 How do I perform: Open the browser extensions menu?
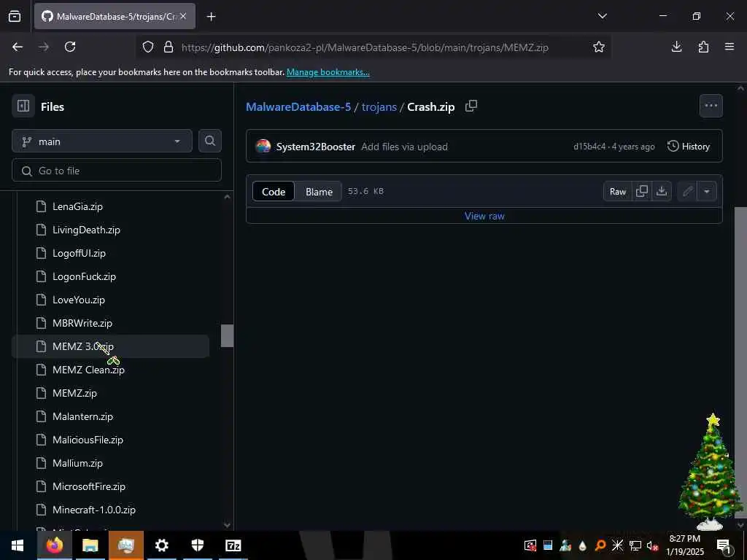(x=703, y=47)
